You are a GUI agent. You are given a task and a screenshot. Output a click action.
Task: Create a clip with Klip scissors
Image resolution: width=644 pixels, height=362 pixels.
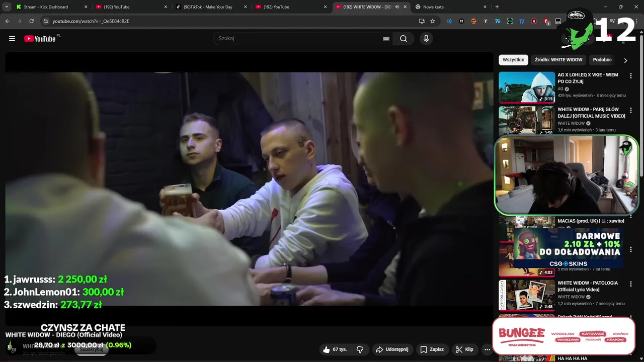pos(464,349)
